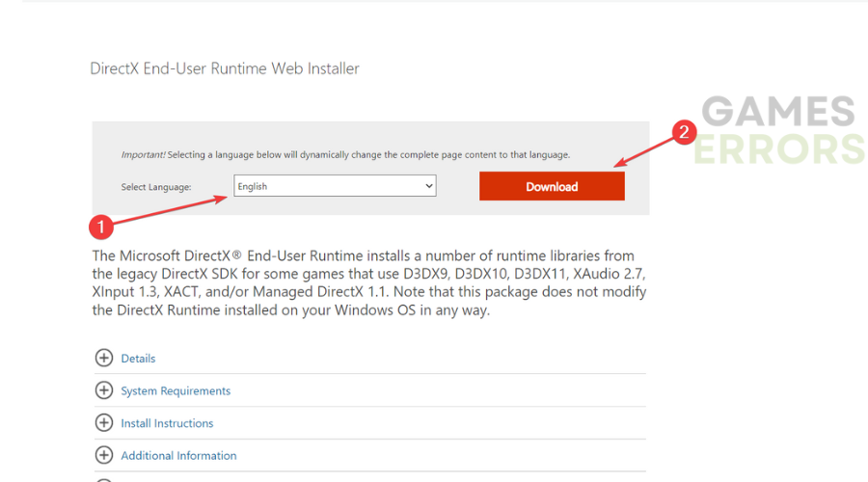The height and width of the screenshot is (482, 868).
Task: Open the Additional Information link
Action: coord(178,455)
